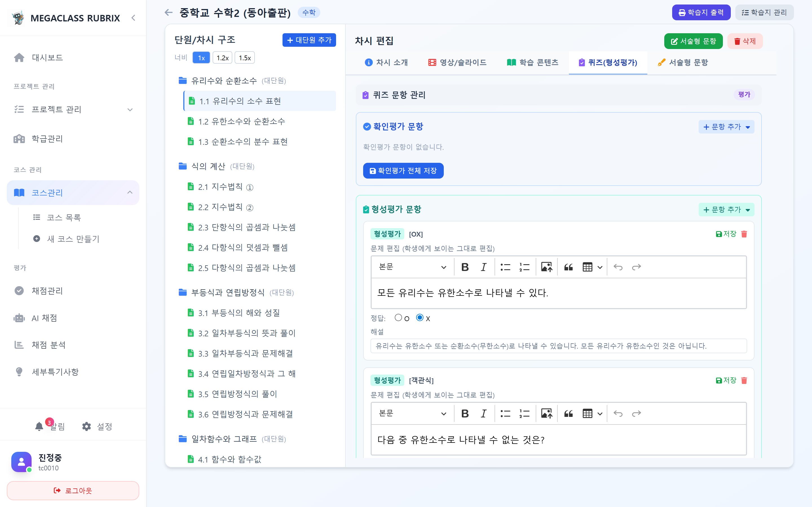Viewport: 812px width, 507px height.
Task: Insert a numbered list in the editor
Action: (524, 267)
